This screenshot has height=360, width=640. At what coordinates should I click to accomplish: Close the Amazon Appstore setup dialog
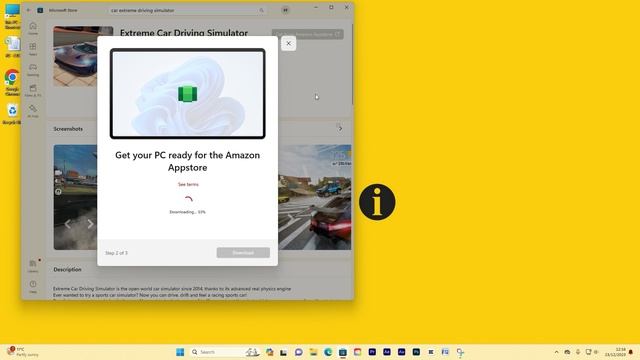tap(288, 43)
